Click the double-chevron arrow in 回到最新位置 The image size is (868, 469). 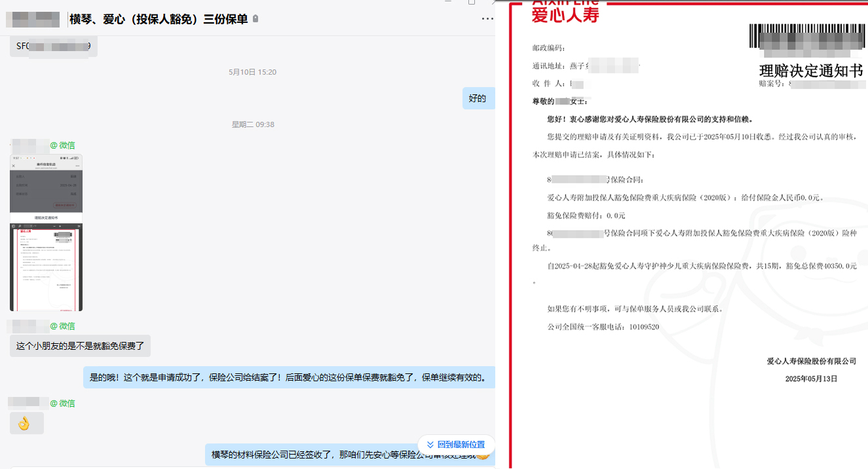point(430,444)
